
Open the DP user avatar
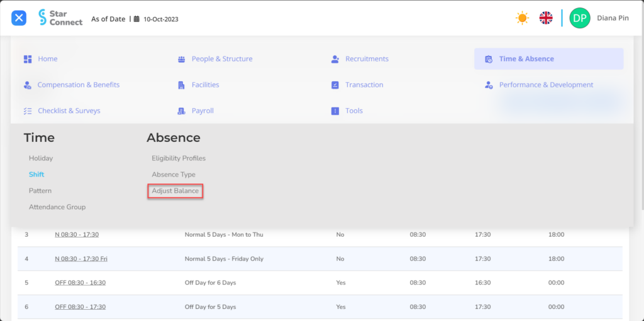pos(579,18)
